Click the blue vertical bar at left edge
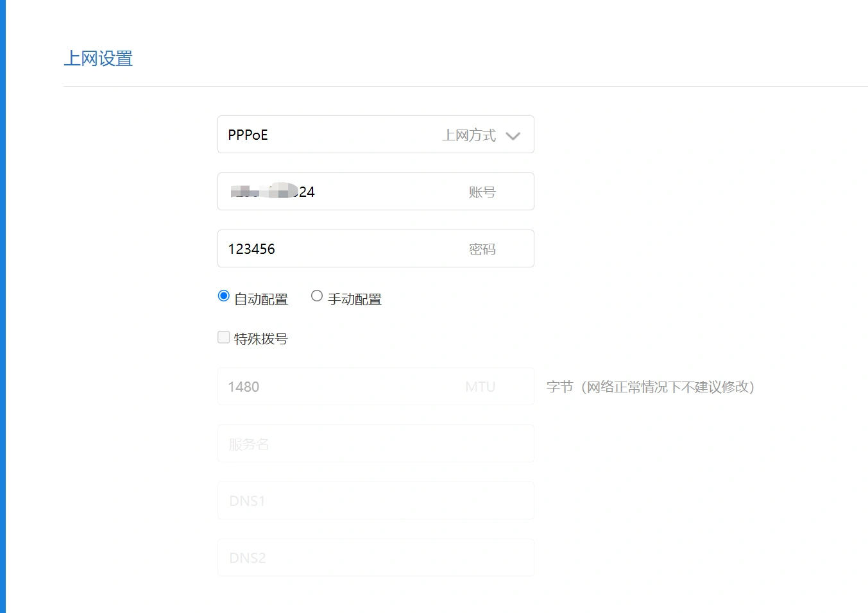This screenshot has height=613, width=868. [3, 306]
